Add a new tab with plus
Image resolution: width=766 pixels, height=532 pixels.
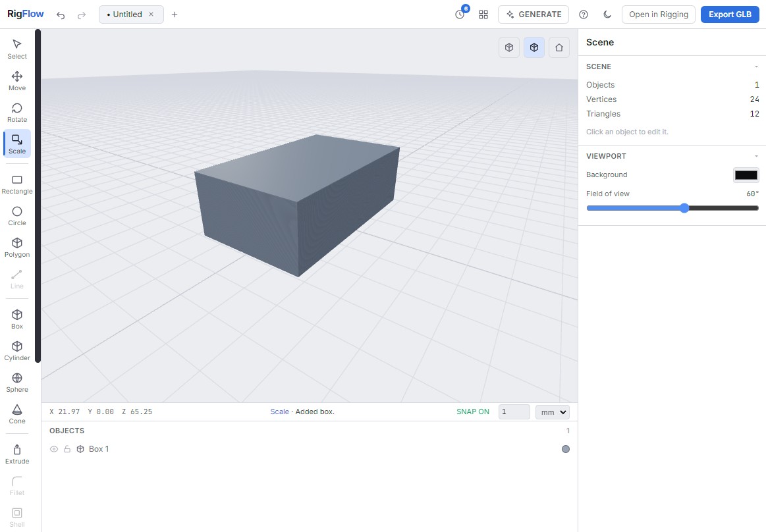(x=175, y=14)
